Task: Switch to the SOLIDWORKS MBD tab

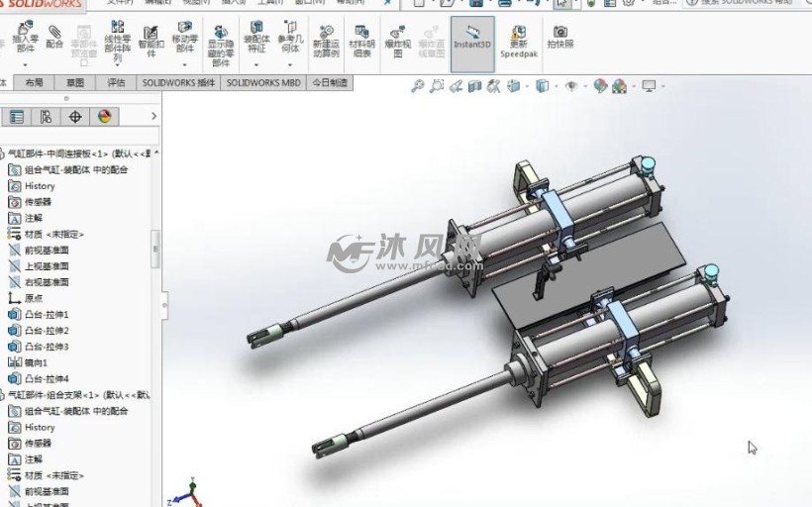Action: tap(263, 83)
